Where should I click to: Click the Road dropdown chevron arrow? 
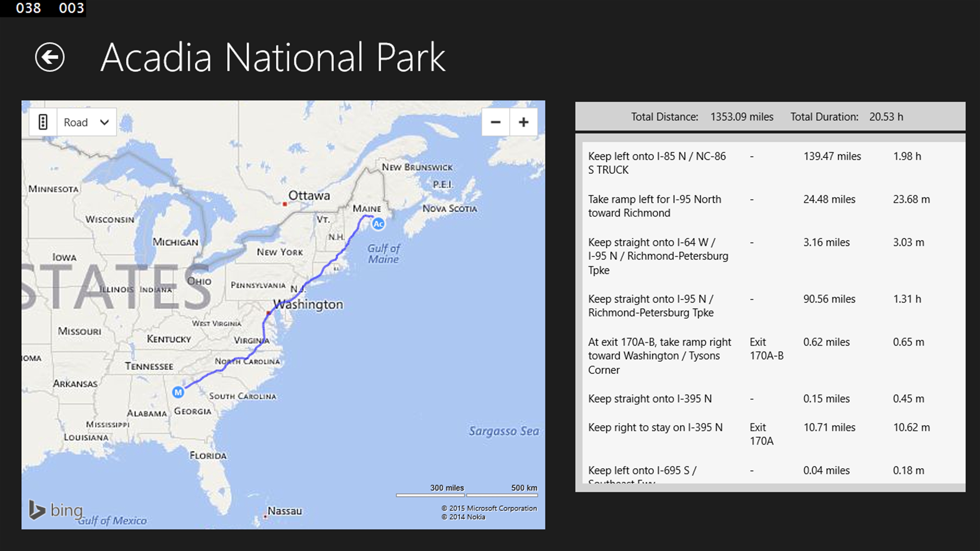[x=104, y=122]
